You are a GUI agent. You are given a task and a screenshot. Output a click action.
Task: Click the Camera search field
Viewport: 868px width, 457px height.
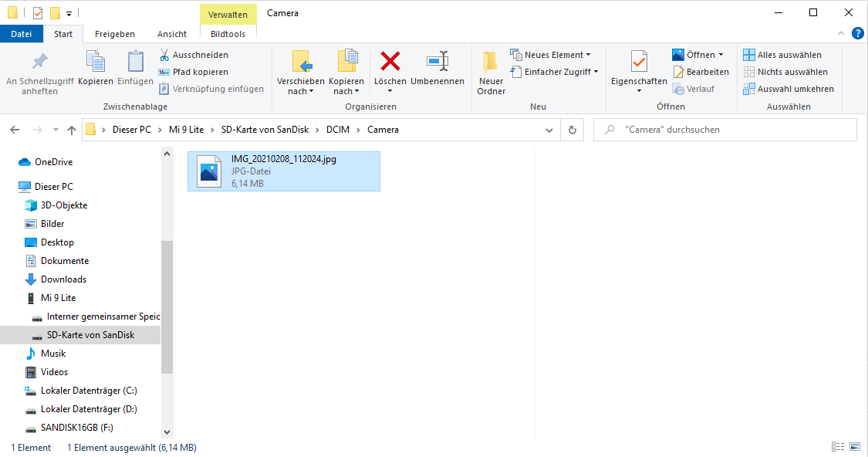tap(725, 130)
